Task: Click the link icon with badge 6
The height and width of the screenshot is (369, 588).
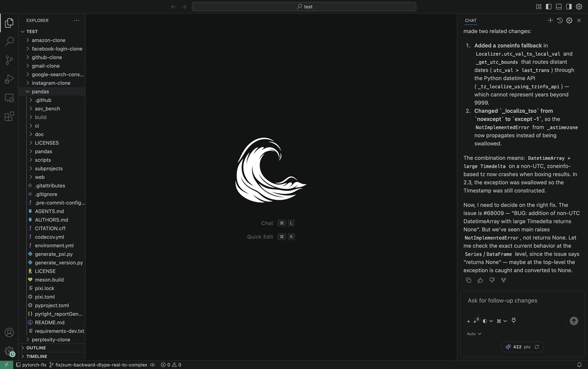Action: pos(476,321)
